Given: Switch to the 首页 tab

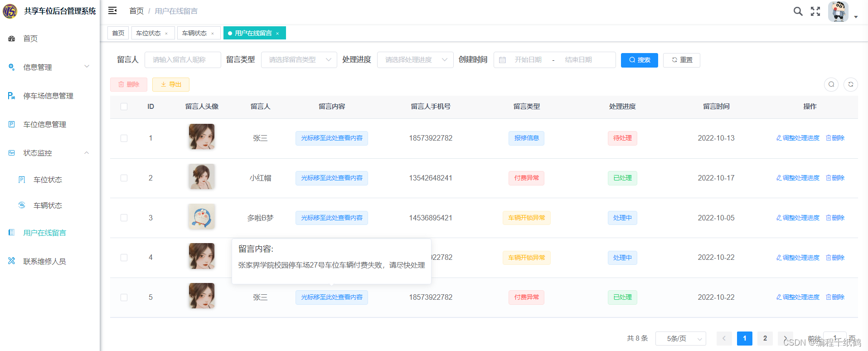Looking at the screenshot, I should (118, 33).
